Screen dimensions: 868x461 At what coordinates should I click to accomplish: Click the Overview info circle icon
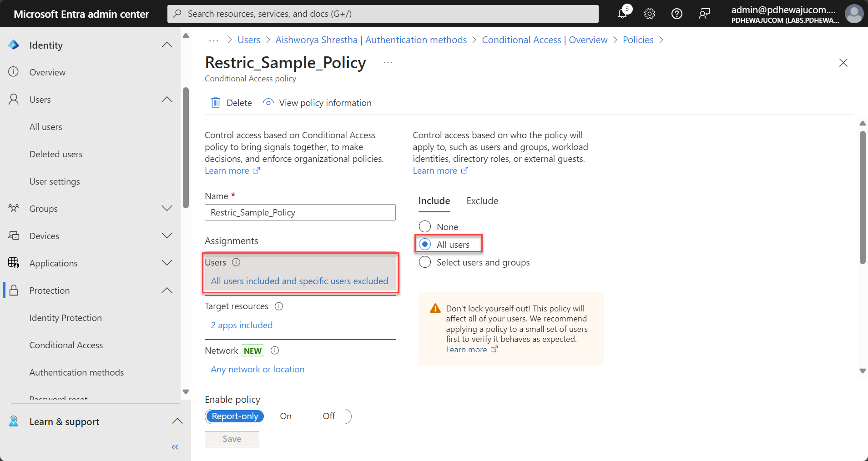14,72
